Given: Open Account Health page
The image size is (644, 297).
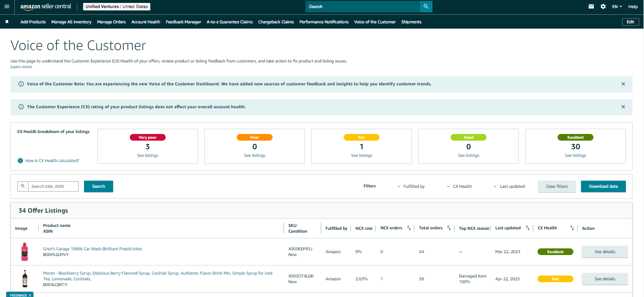Looking at the screenshot, I should point(146,22).
